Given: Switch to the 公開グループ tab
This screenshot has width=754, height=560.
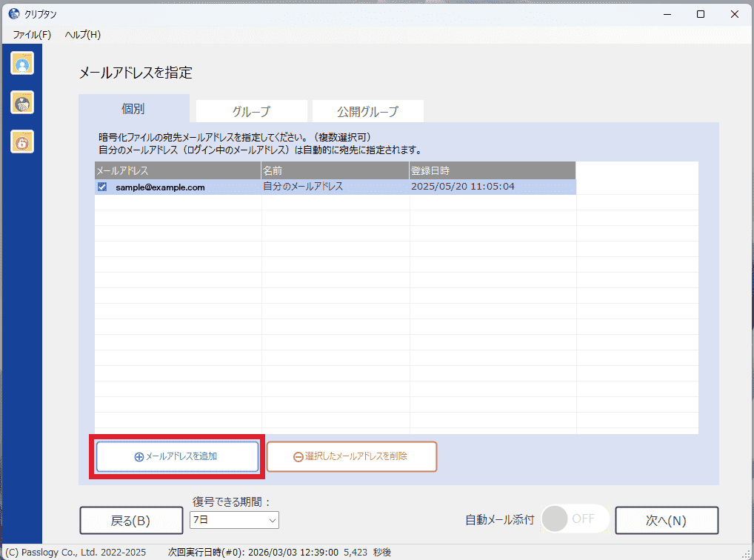Looking at the screenshot, I should pyautogui.click(x=367, y=112).
